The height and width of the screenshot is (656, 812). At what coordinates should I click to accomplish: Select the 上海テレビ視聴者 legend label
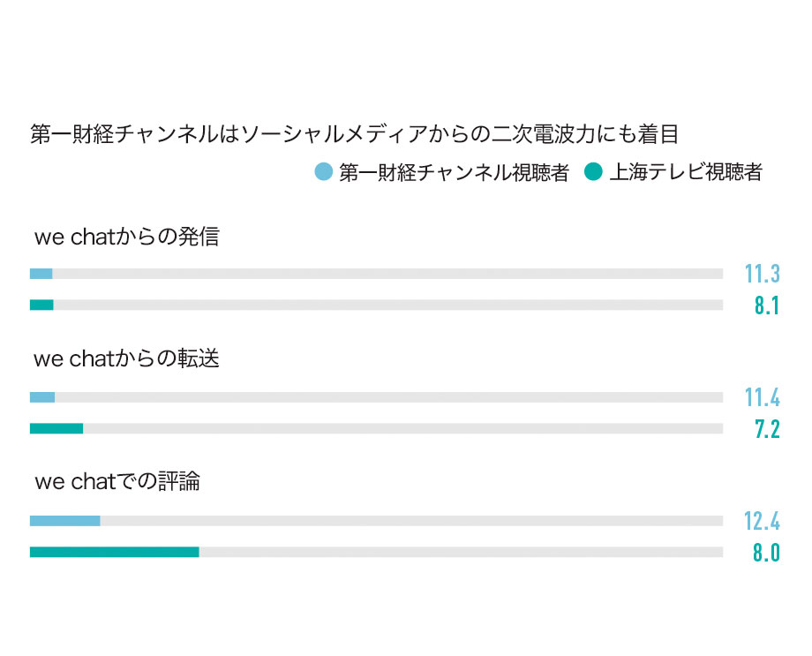686,172
